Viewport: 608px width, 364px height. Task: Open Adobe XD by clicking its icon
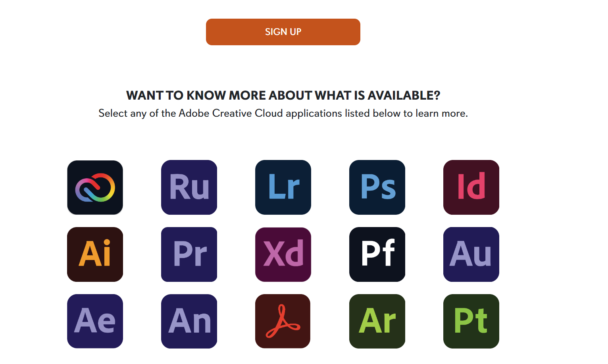click(x=283, y=254)
